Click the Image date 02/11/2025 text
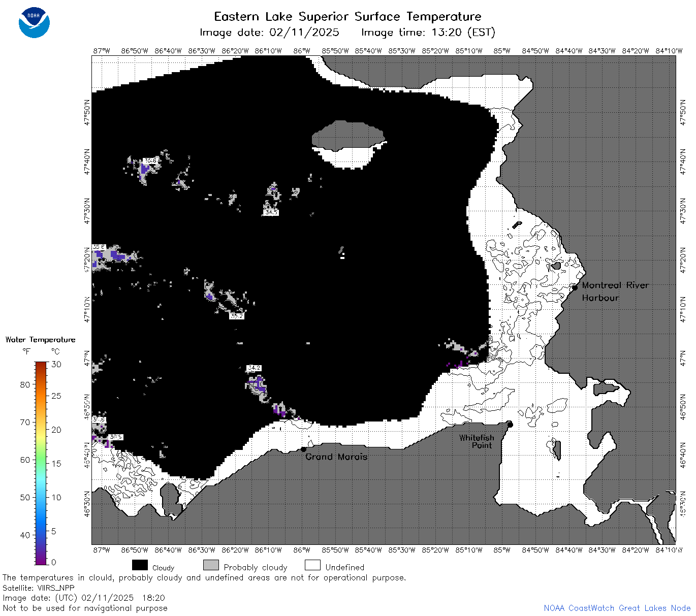 click(269, 33)
